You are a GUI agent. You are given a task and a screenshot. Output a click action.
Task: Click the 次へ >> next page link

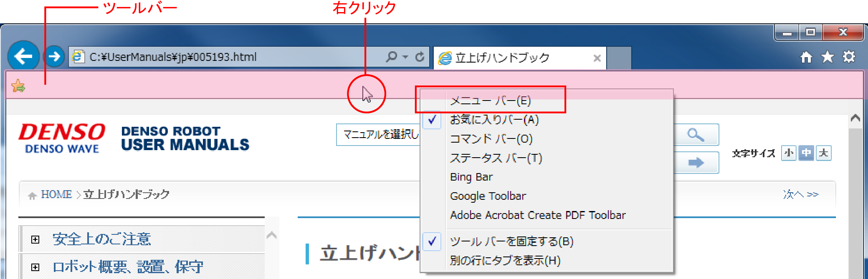pos(800,194)
